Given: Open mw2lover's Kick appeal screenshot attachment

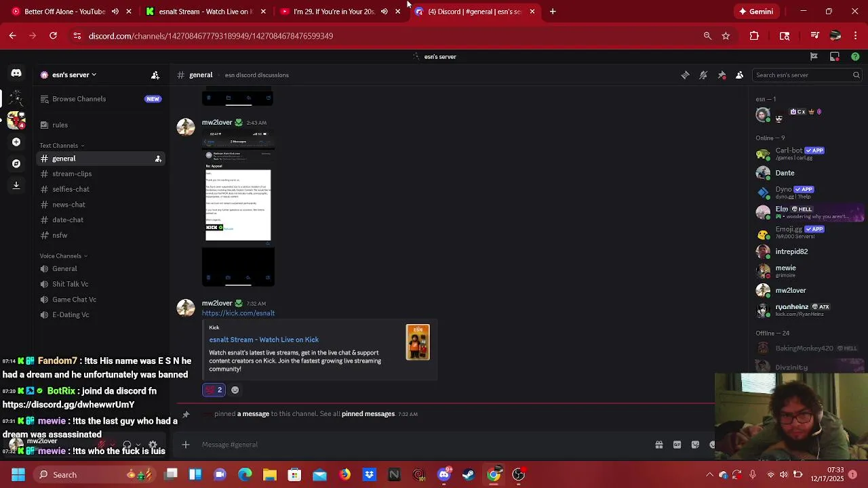Looking at the screenshot, I should point(238,209).
